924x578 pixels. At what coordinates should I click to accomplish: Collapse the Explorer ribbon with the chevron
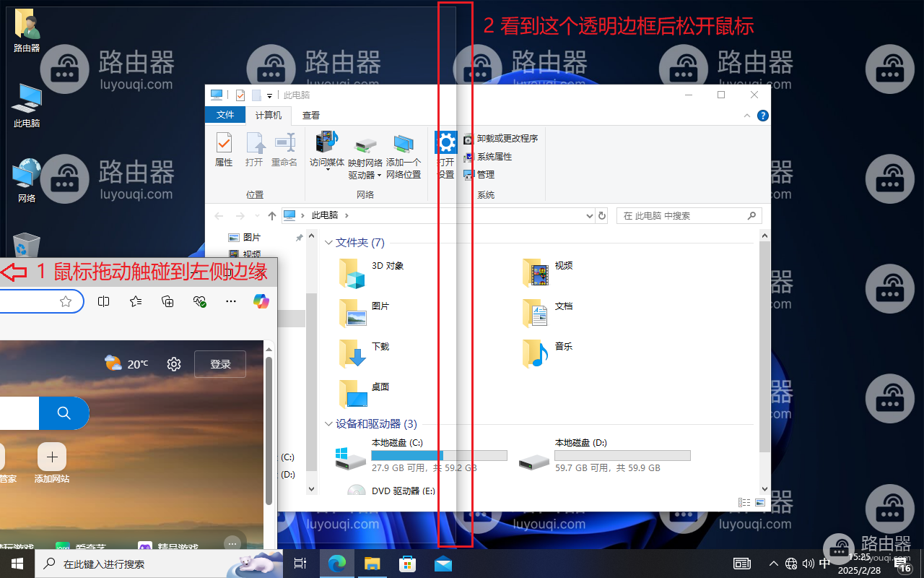click(747, 116)
